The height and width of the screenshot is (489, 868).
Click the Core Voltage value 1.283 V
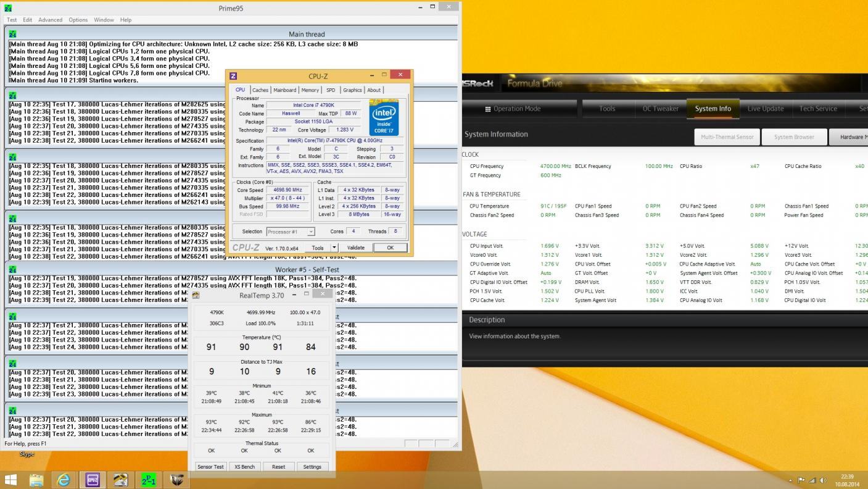344,130
